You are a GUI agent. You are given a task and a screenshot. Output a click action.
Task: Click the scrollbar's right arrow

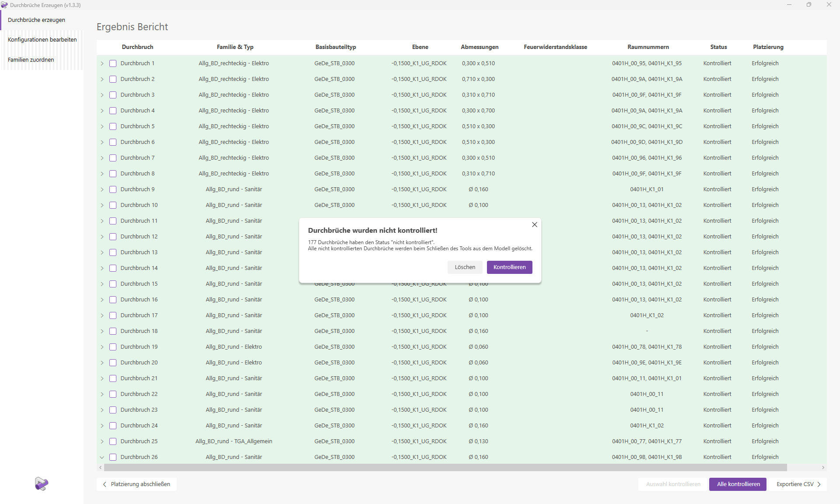coord(823,468)
